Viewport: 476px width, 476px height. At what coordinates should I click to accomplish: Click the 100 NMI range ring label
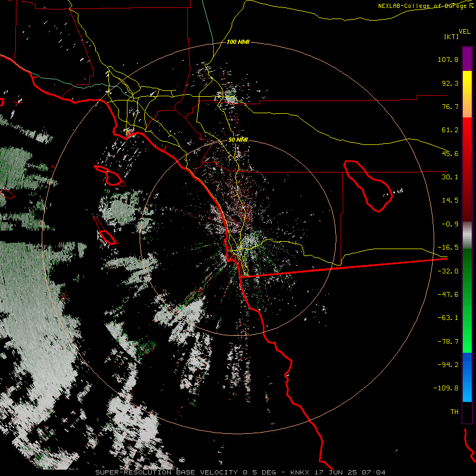tap(238, 42)
